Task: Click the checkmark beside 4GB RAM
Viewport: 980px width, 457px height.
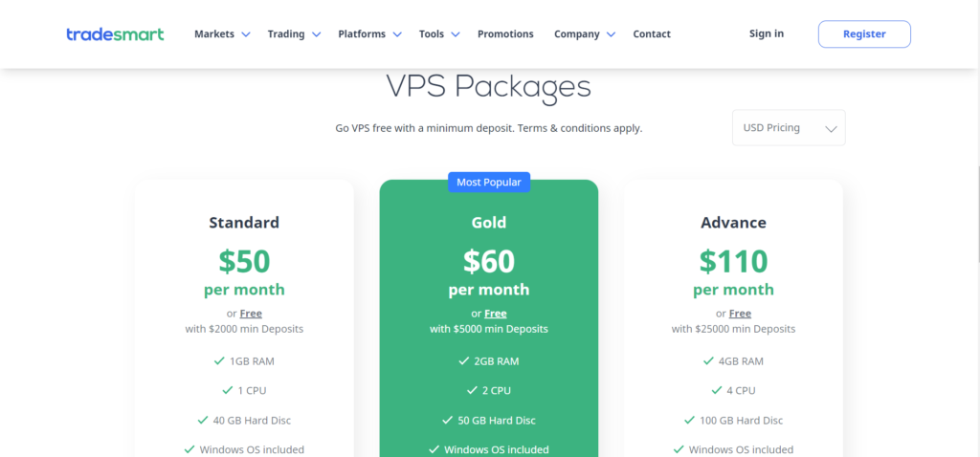Action: coord(708,360)
